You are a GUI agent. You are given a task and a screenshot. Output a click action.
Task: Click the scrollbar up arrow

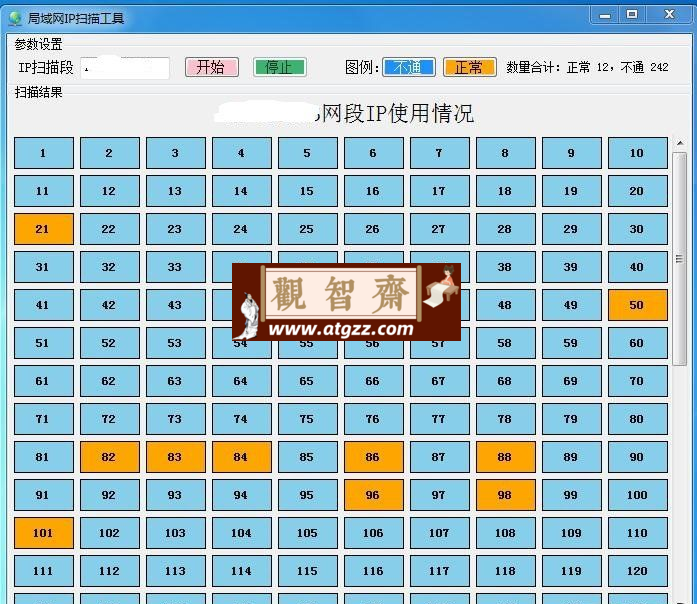[x=680, y=143]
